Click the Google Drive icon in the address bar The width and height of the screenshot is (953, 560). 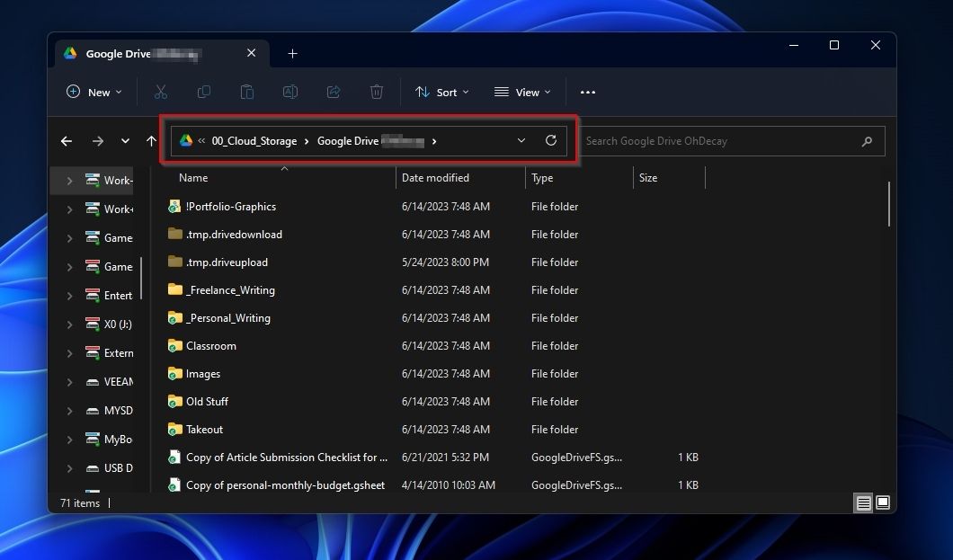click(x=187, y=140)
